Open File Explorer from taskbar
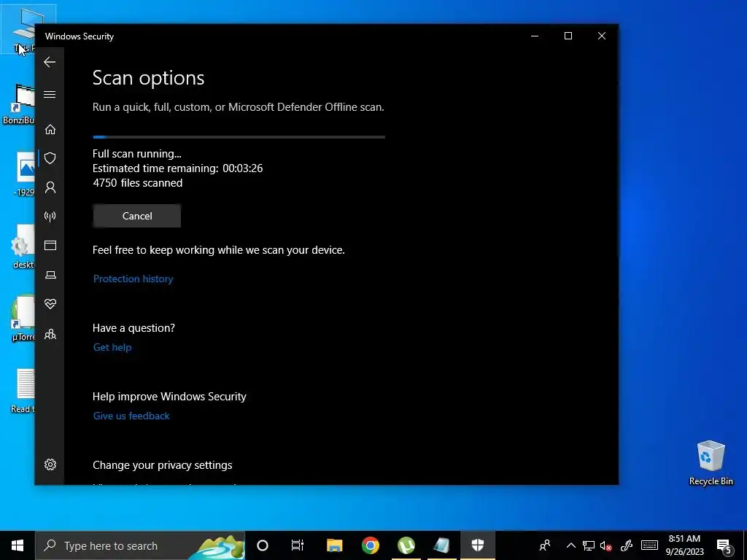747x560 pixels. (334, 545)
